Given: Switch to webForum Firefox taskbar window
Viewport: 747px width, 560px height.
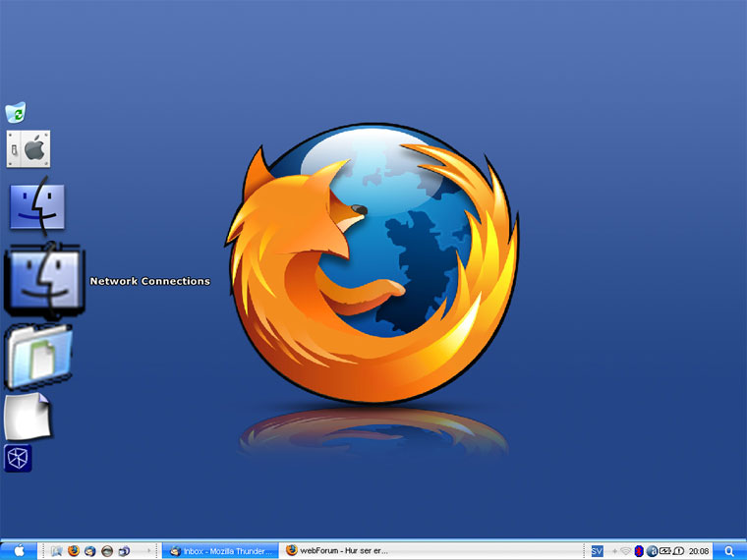Looking at the screenshot, I should (337, 551).
